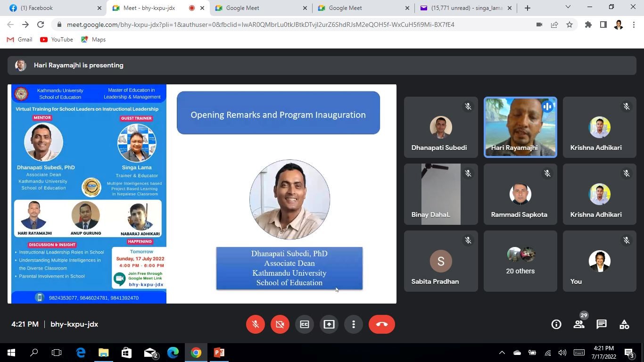Open the YouTube bookmark

[57, 40]
